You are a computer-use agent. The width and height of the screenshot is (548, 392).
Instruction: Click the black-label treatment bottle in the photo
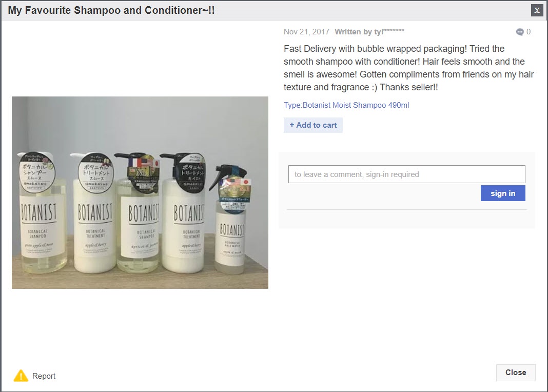point(185,213)
